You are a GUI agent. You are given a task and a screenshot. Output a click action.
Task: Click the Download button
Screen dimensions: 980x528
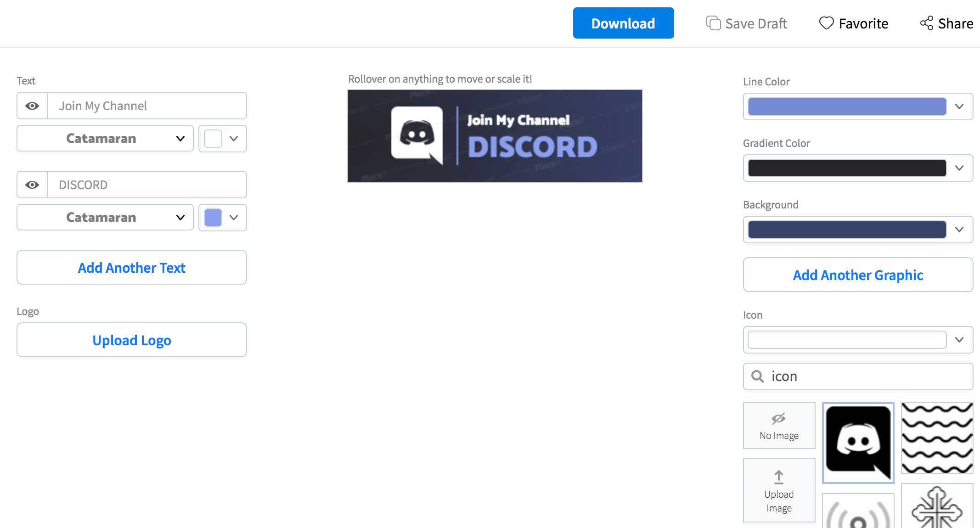click(623, 23)
